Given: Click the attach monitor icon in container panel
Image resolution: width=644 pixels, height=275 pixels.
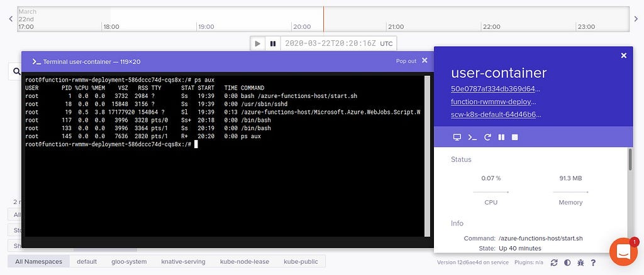Looking at the screenshot, I should 457,137.
